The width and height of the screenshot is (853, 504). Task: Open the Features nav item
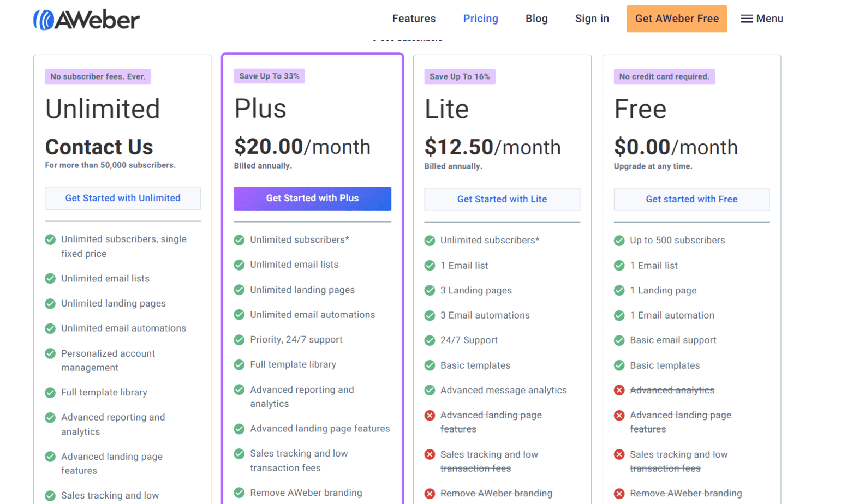tap(414, 19)
